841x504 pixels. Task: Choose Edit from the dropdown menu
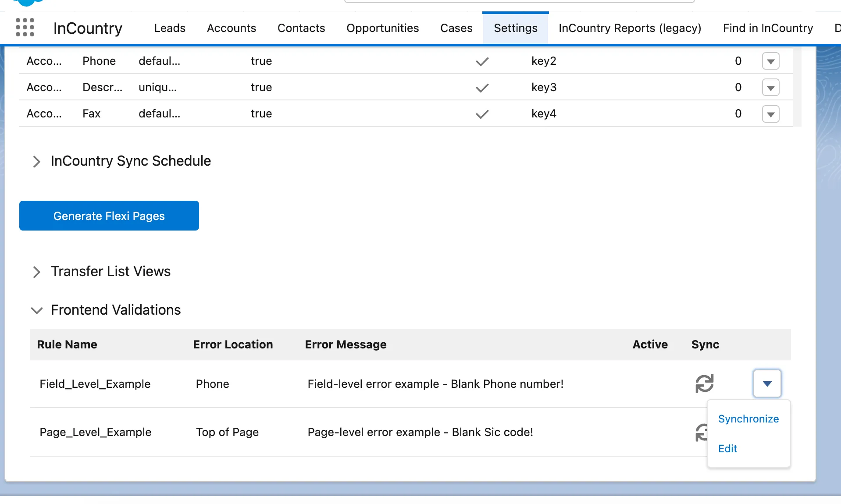tap(727, 449)
